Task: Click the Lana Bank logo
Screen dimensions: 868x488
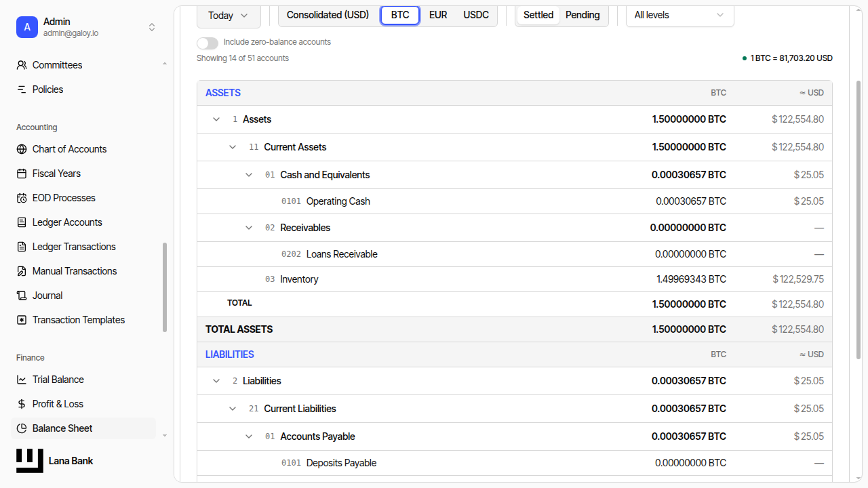Action: 30,461
